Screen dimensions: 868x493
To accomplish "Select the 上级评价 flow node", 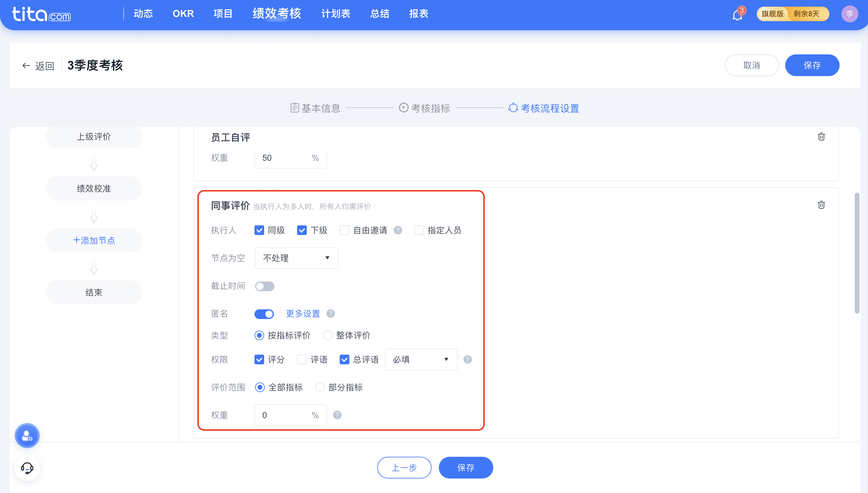I will click(94, 137).
